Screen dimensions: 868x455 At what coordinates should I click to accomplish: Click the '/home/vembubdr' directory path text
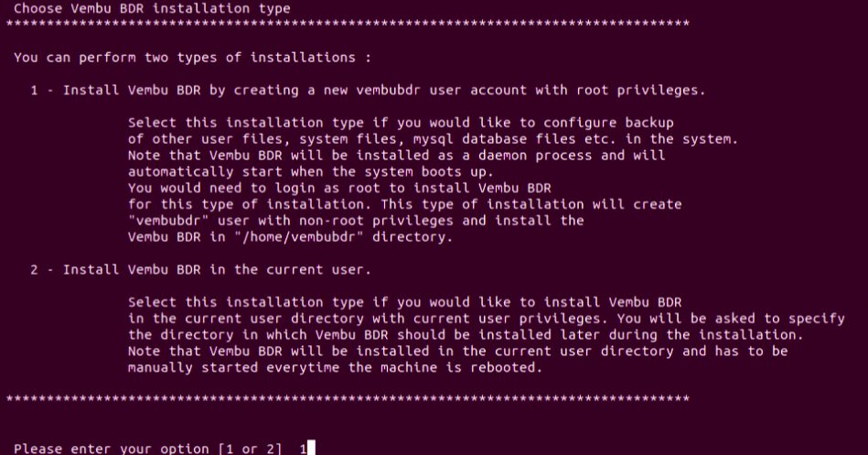point(299,237)
